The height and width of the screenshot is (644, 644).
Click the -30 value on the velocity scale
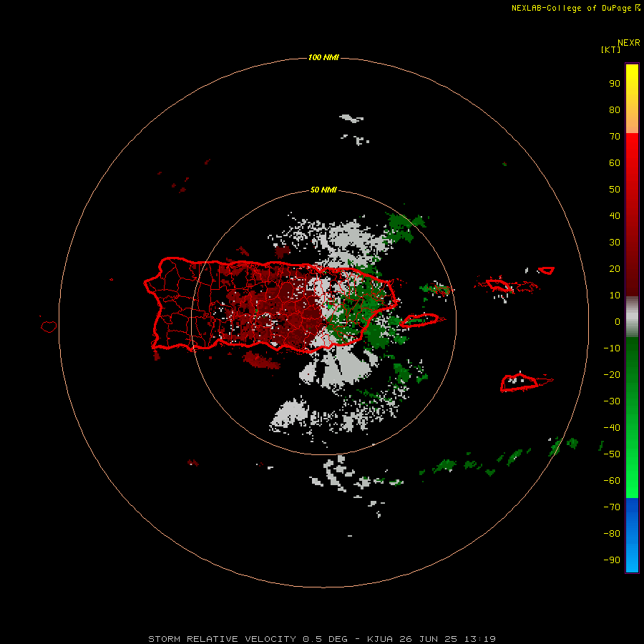point(612,401)
